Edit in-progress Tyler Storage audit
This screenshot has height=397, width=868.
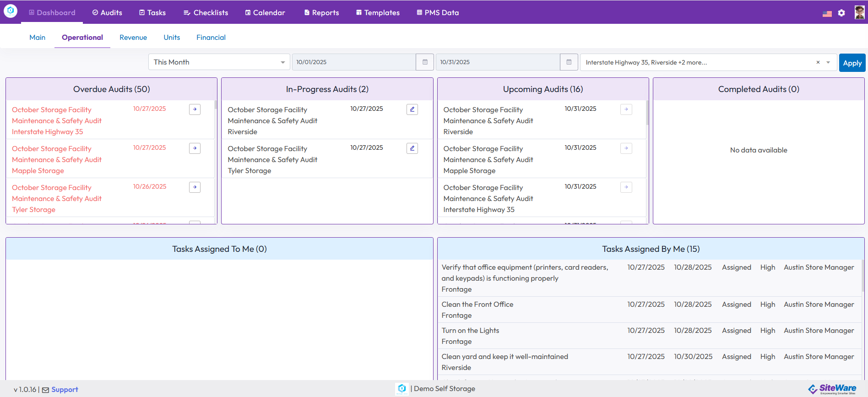(412, 148)
